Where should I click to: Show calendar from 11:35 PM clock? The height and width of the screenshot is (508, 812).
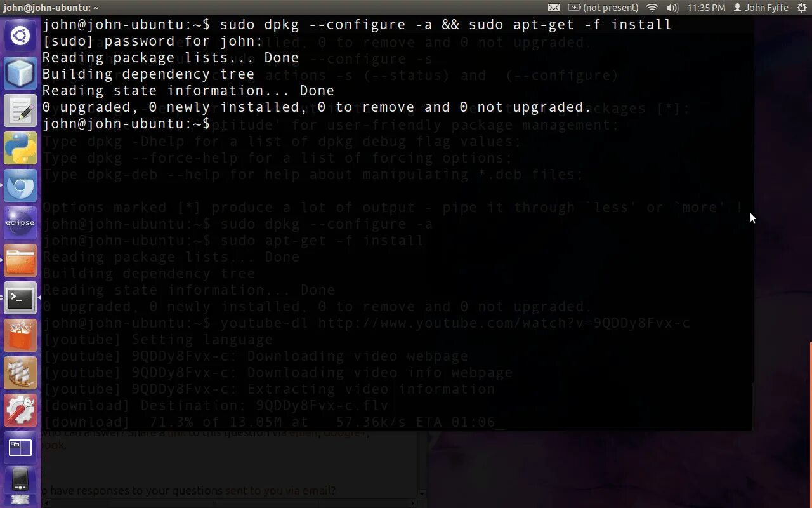[x=706, y=8]
